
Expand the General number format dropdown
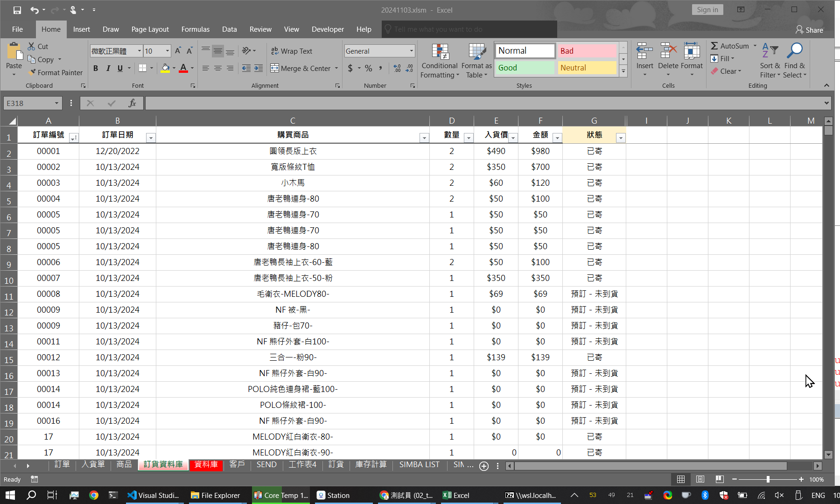click(411, 51)
